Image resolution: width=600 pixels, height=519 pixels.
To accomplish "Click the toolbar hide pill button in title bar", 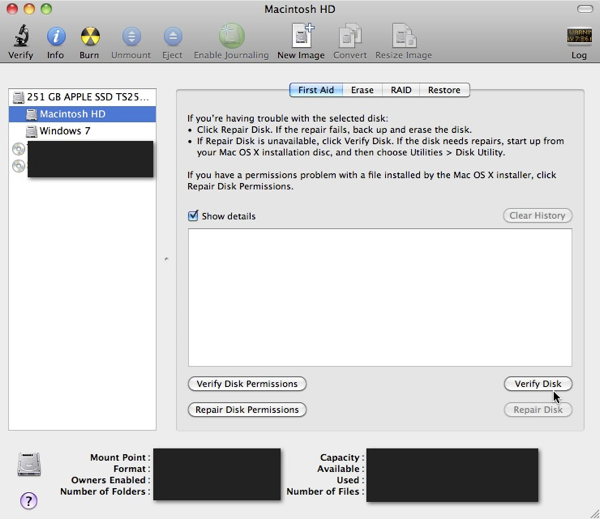I will tap(585, 9).
